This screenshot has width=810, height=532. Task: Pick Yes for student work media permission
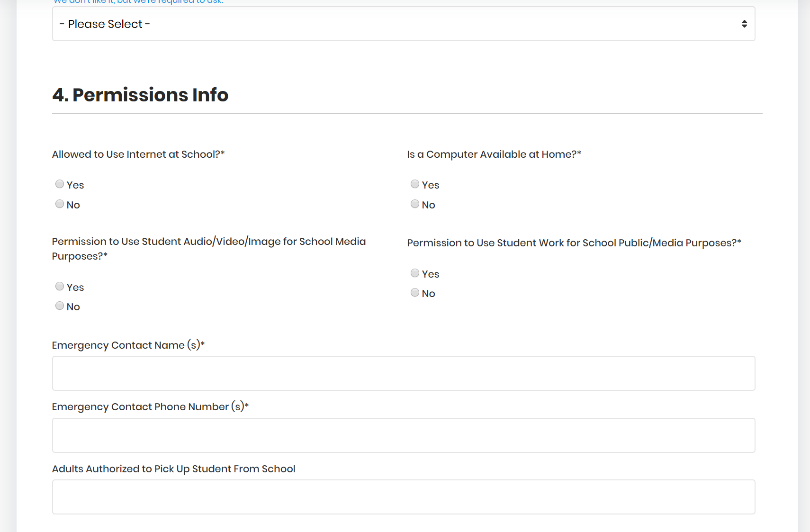[x=415, y=273]
